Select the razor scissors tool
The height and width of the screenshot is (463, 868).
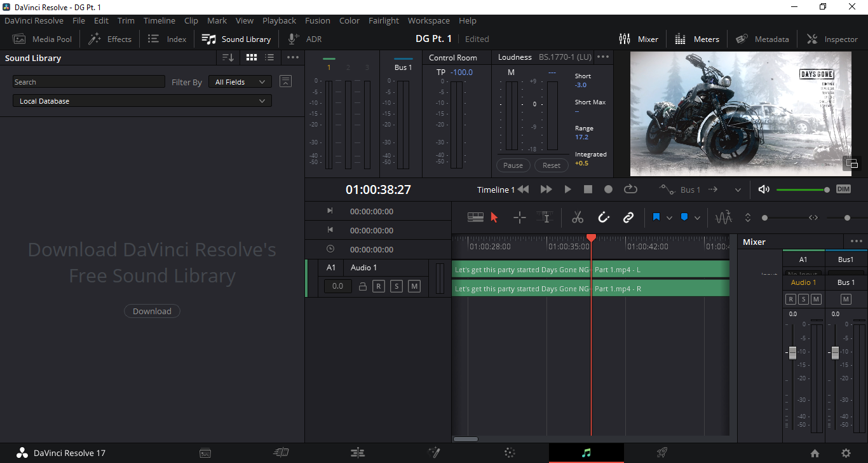(577, 218)
